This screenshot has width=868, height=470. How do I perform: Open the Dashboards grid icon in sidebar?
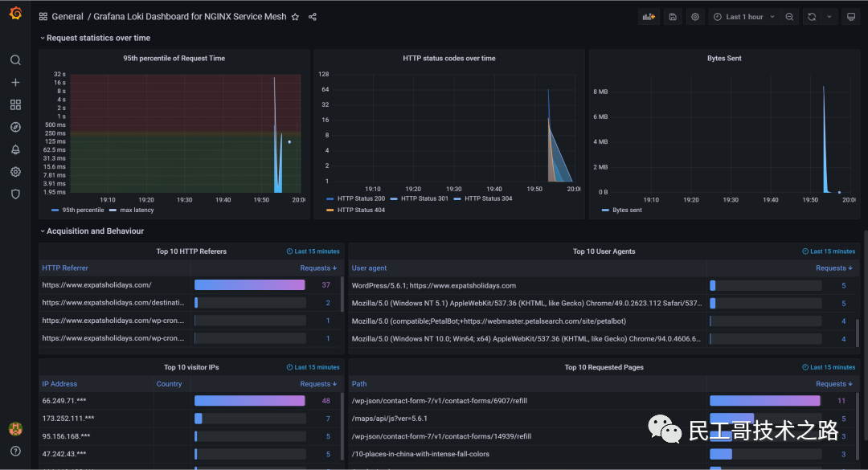coord(15,104)
